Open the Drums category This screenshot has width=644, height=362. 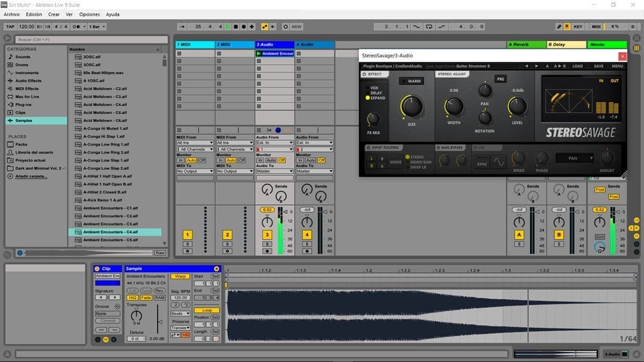point(22,65)
